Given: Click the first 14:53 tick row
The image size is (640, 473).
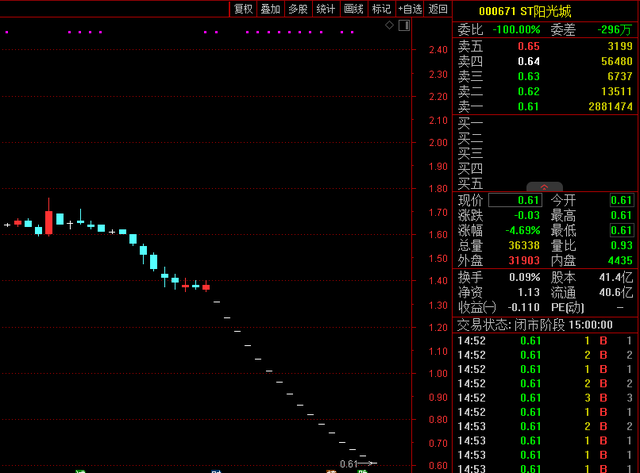Looking at the screenshot, I should click(x=545, y=426).
